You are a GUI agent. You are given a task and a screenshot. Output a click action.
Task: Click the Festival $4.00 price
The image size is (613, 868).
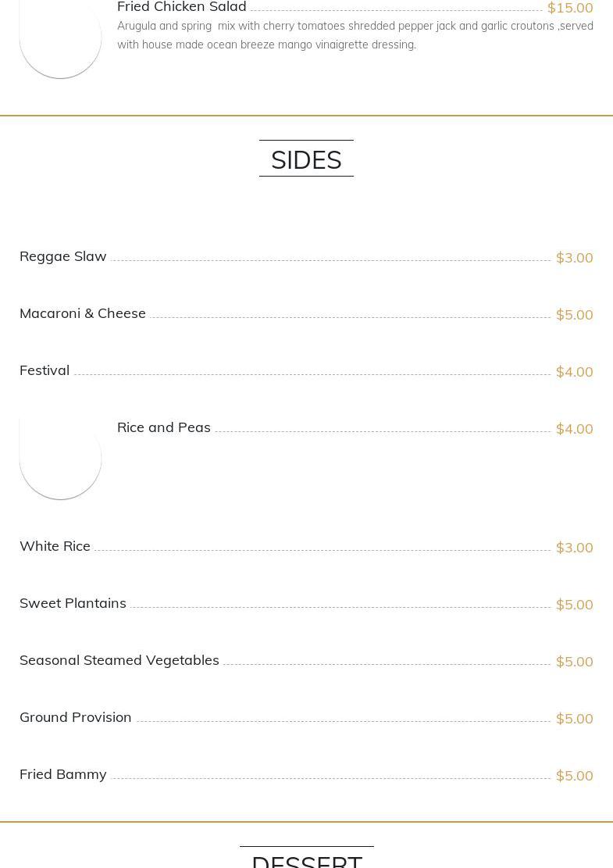click(574, 372)
